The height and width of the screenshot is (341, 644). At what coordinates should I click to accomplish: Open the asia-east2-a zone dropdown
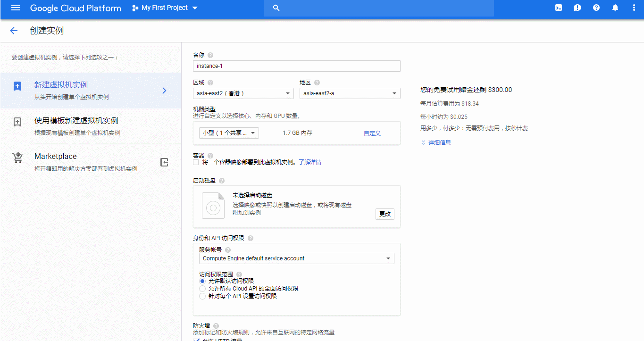(350, 93)
